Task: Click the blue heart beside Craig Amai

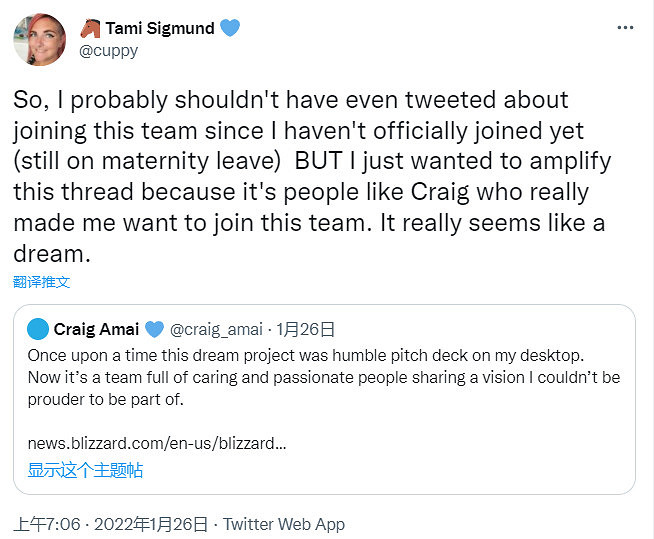Action: 154,329
